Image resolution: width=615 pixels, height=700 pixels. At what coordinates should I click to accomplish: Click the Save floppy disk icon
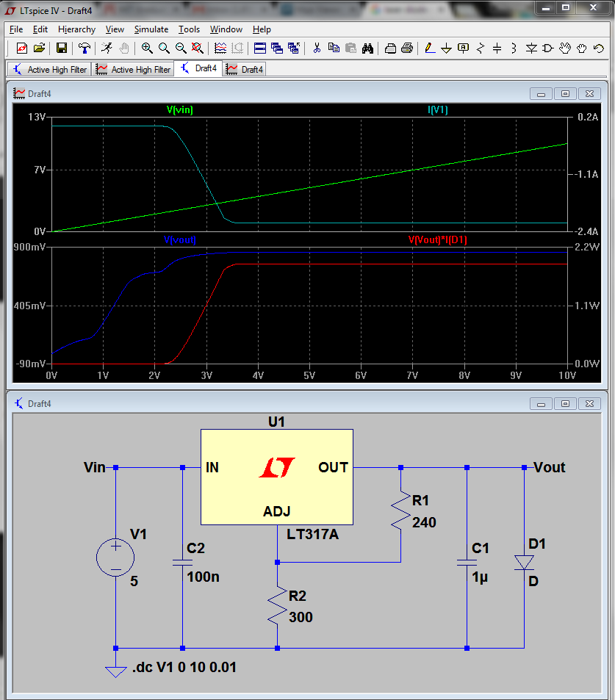(x=62, y=48)
